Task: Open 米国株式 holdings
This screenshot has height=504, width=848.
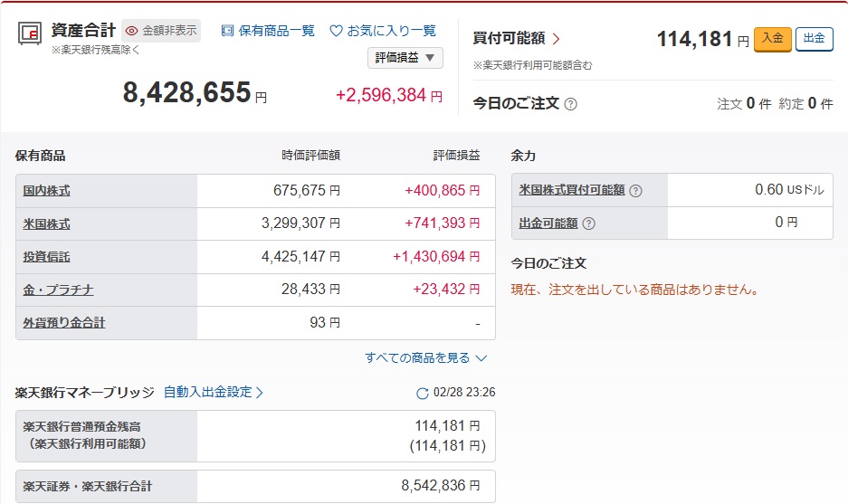Action: (x=47, y=224)
